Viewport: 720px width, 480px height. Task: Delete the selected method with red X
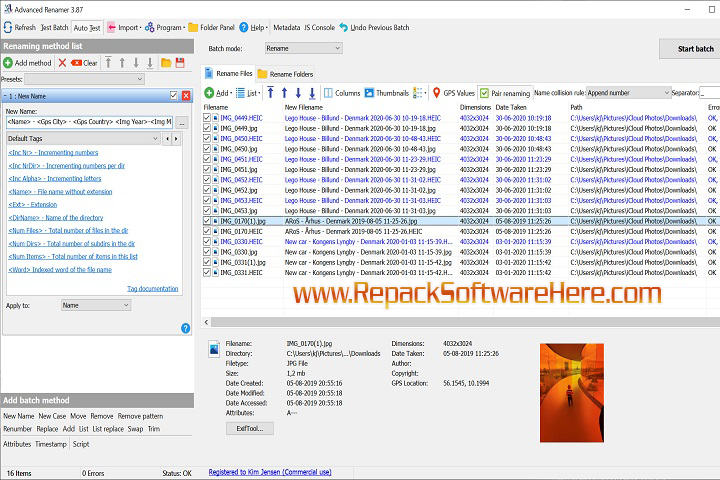point(62,63)
